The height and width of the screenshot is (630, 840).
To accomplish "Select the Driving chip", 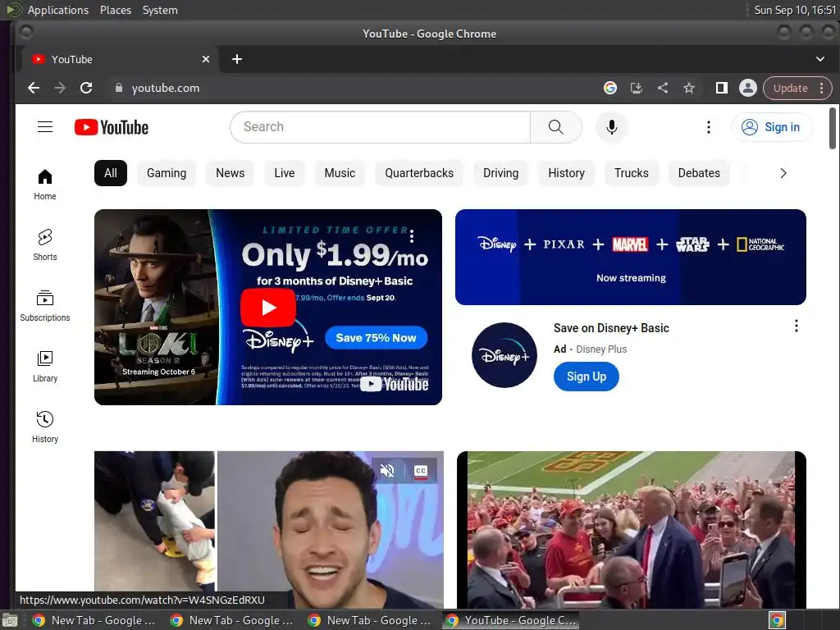I will [x=501, y=173].
